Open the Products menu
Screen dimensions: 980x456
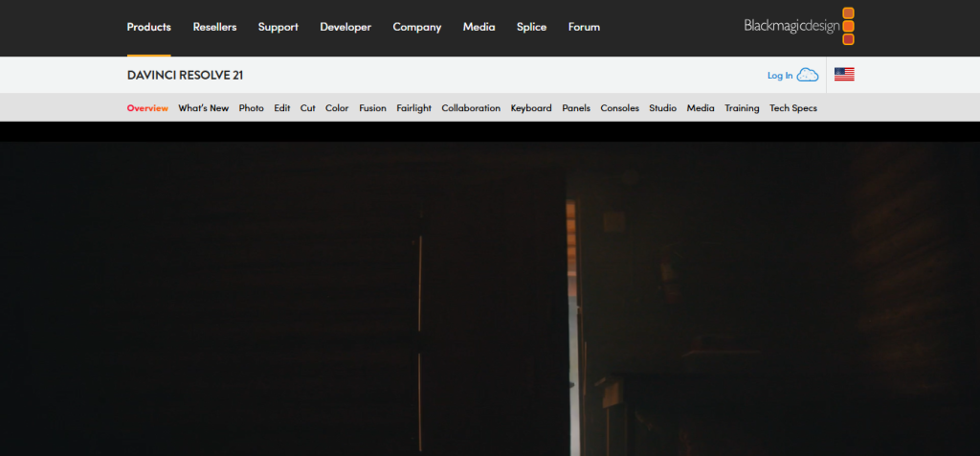(x=148, y=27)
